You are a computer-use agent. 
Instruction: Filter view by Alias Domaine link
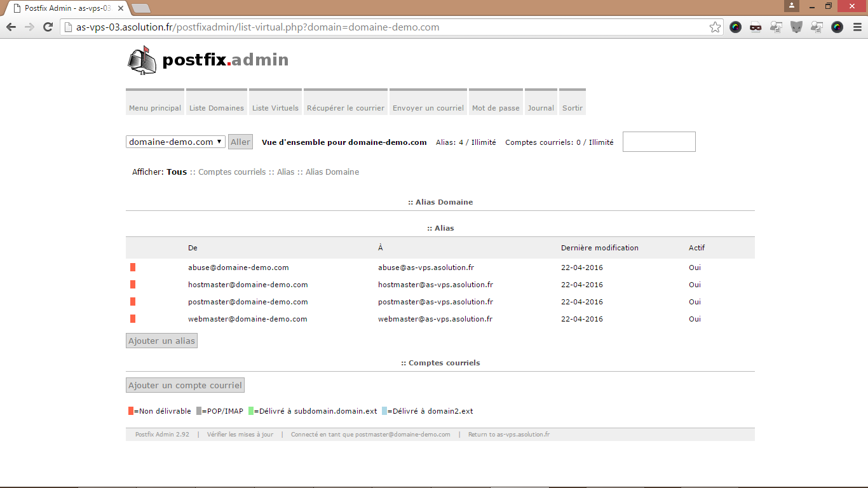(332, 172)
